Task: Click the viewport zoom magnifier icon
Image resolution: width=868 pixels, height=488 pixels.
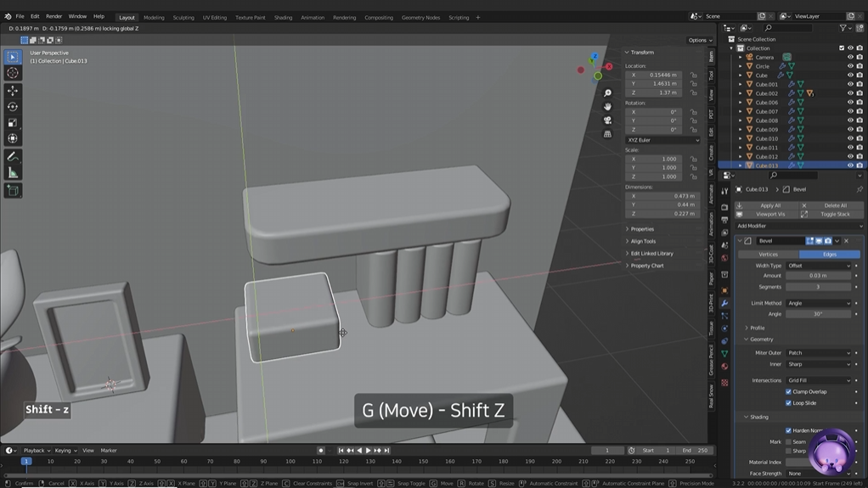Action: 607,93
